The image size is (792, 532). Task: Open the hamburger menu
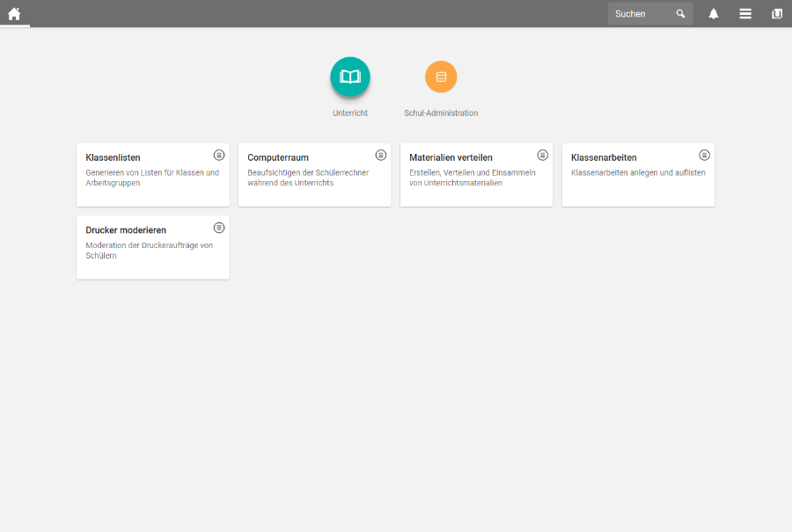pos(745,14)
